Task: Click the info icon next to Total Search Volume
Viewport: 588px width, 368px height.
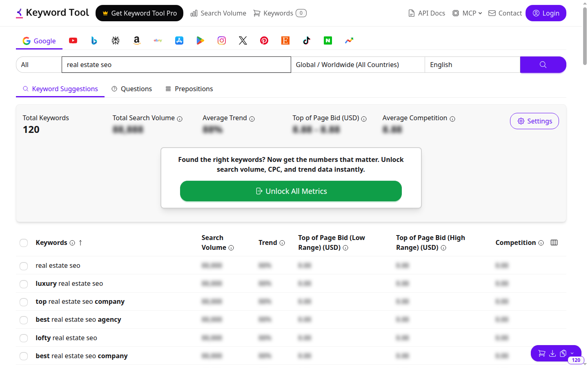Action: [x=180, y=119]
